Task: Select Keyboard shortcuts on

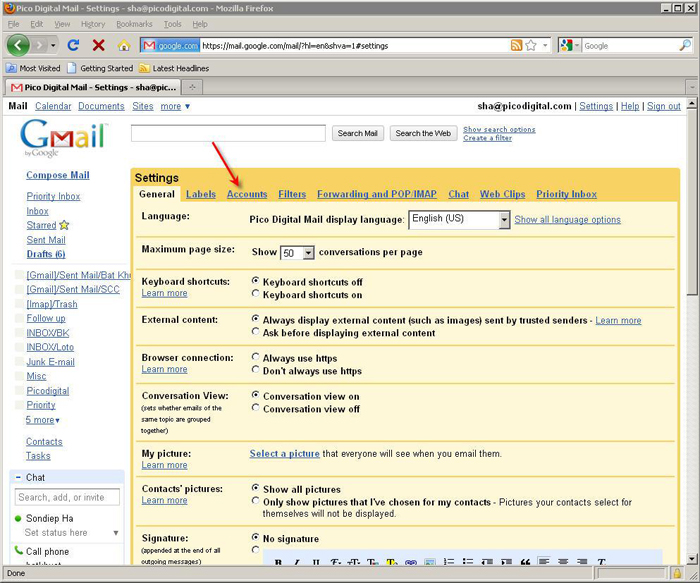Action: (x=255, y=294)
